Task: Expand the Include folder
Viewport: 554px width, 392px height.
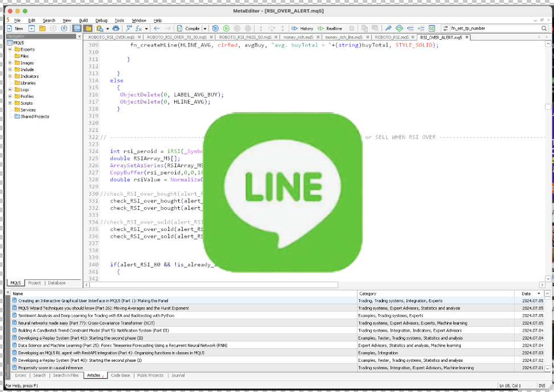Action: click(10, 69)
